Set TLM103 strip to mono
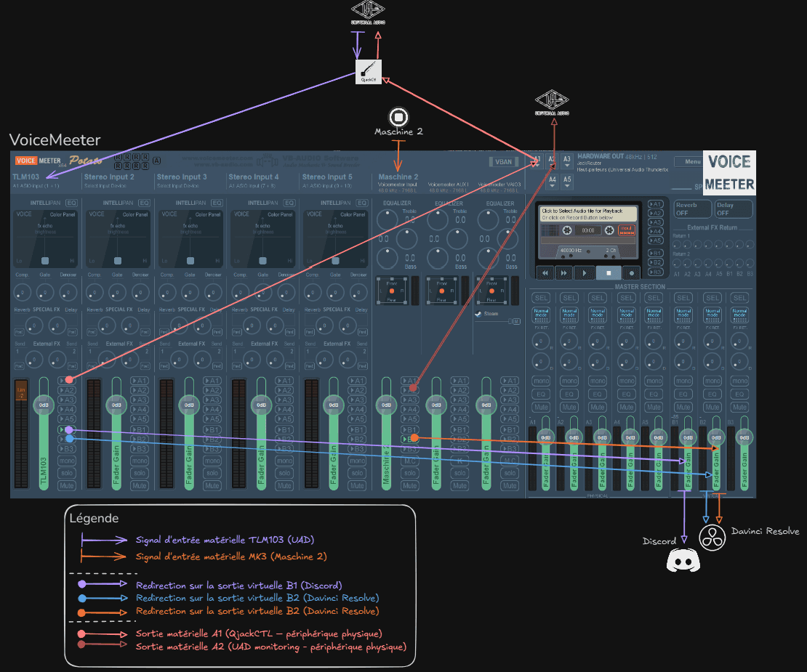This screenshot has height=672, width=807. pyautogui.click(x=67, y=461)
